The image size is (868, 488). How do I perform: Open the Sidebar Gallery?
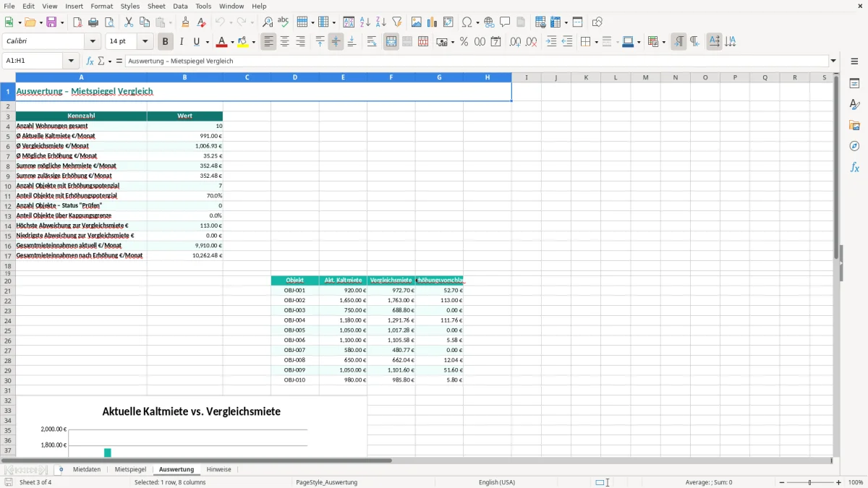click(854, 125)
